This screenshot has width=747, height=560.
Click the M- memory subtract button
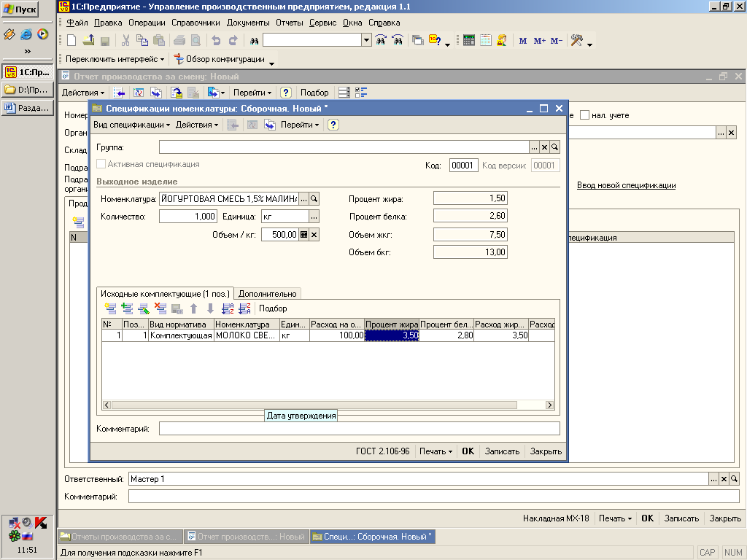[556, 41]
